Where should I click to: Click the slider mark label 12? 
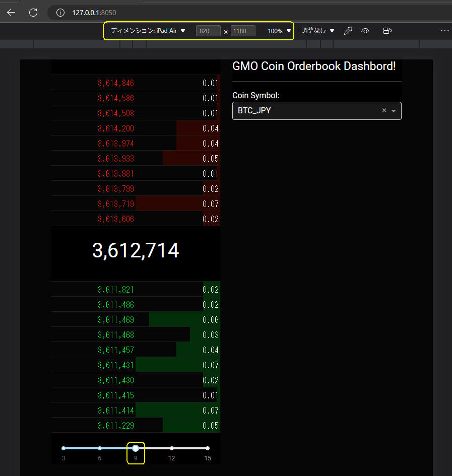tap(172, 458)
